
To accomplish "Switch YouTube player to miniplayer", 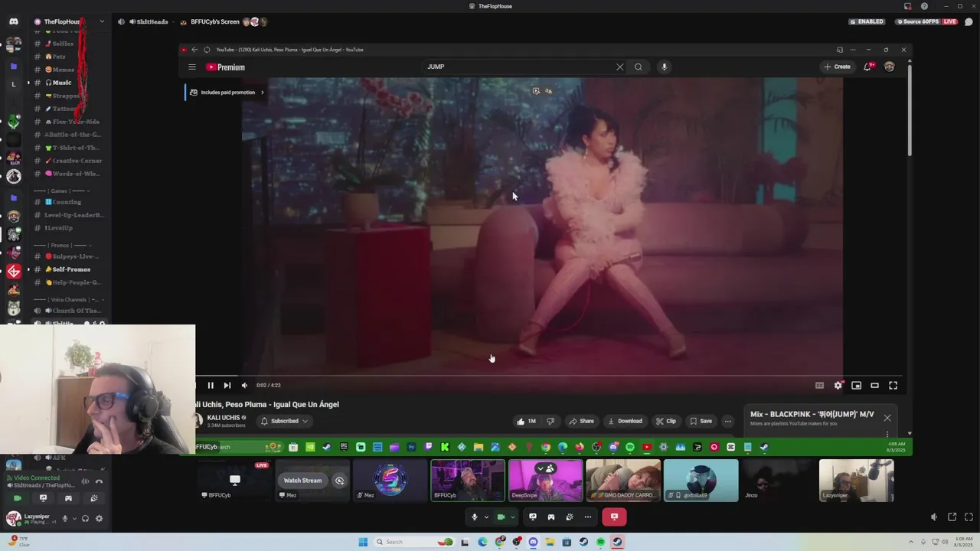I will pyautogui.click(x=856, y=385).
